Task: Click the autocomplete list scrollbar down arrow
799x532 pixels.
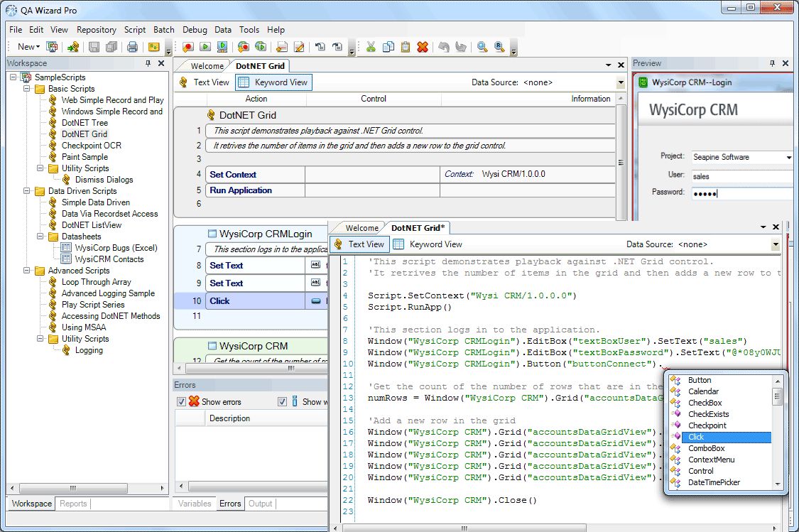Action: coord(778,484)
